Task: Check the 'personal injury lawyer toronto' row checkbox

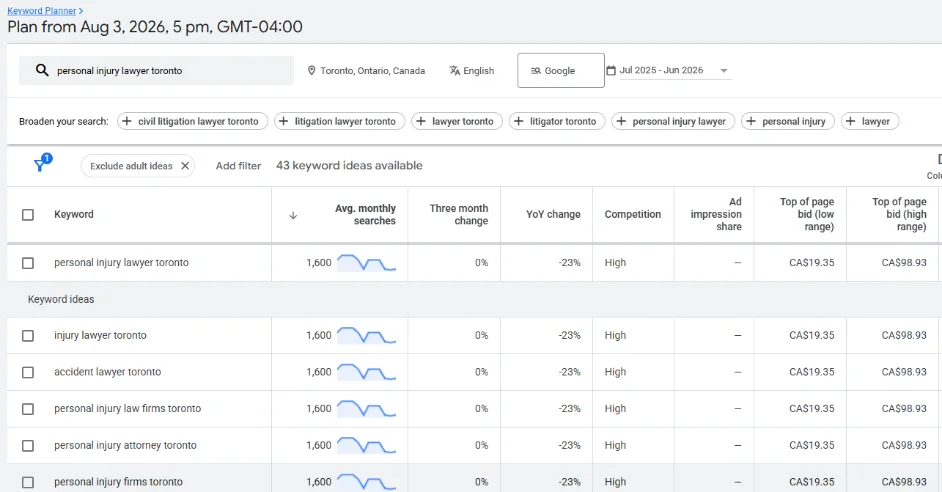Action: click(28, 263)
